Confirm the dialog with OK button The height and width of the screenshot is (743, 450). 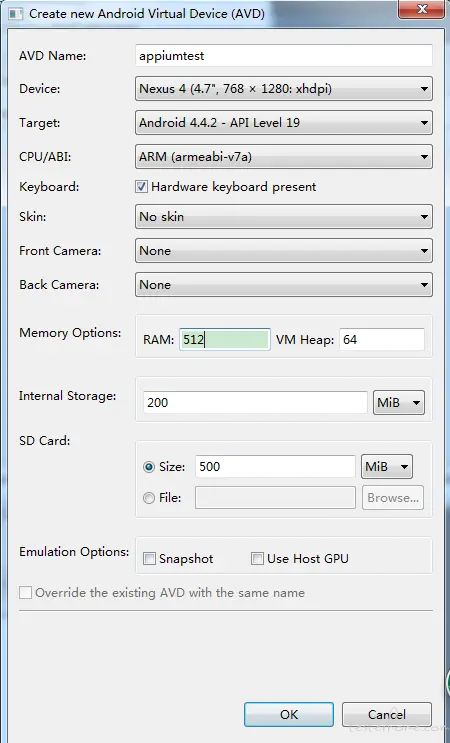289,715
